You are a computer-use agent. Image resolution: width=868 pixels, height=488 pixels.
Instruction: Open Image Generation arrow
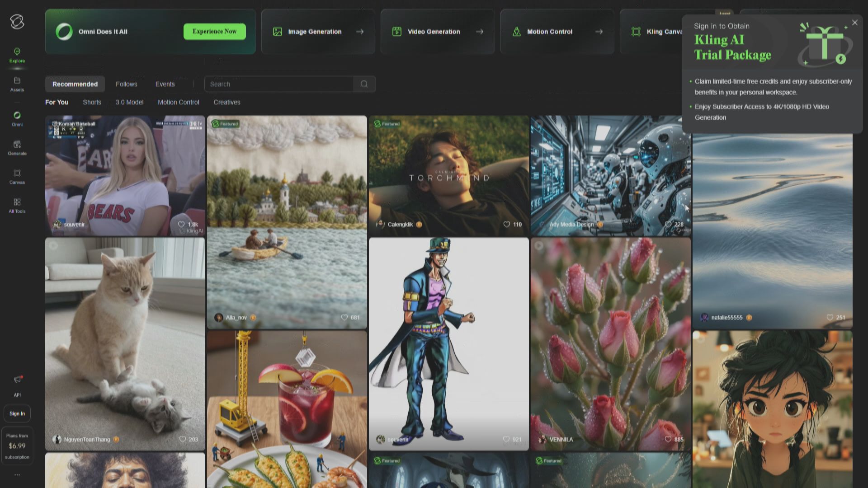(x=360, y=32)
